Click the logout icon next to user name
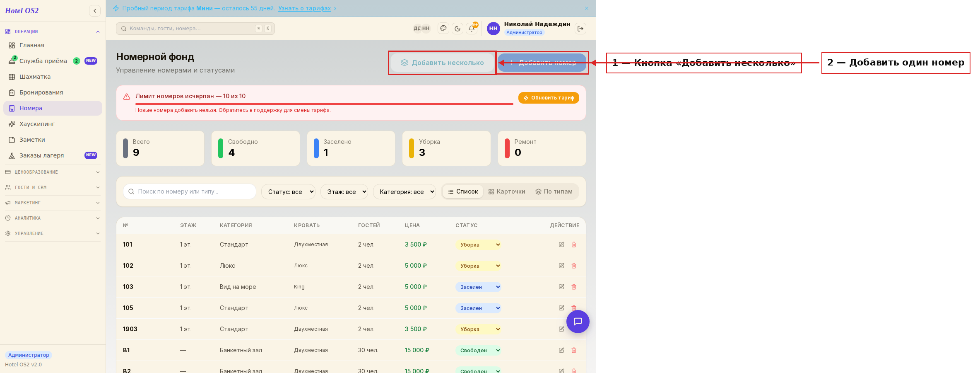 point(580,29)
